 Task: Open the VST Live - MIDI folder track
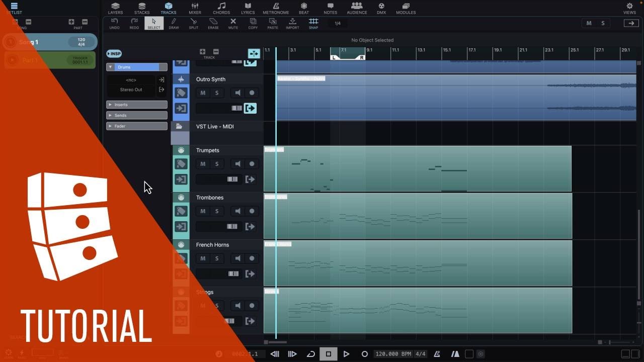pyautogui.click(x=179, y=126)
